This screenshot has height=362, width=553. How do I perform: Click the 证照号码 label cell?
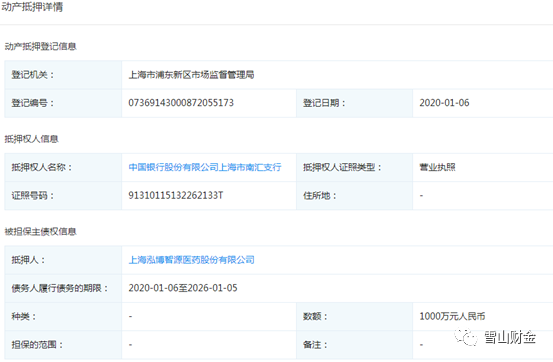(63, 195)
